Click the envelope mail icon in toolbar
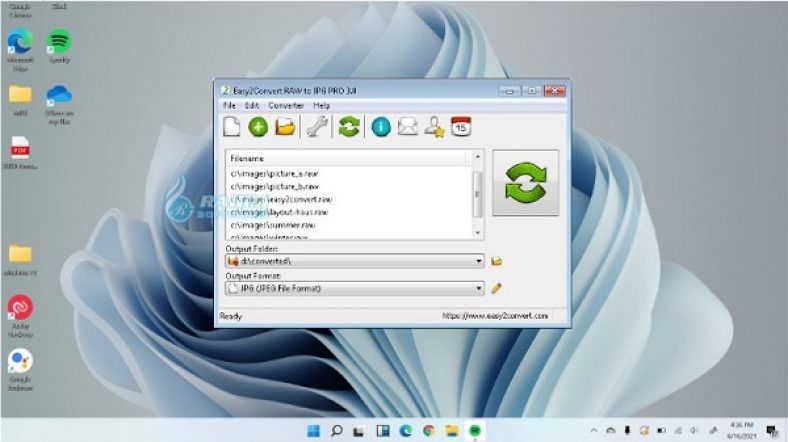788x442 pixels. 408,127
